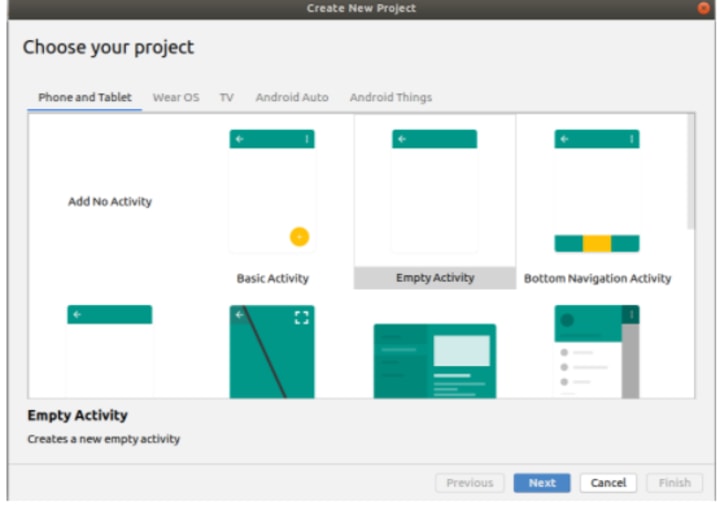Select the Empty Activity template preview
This screenshot has height=523, width=720.
tap(434, 191)
